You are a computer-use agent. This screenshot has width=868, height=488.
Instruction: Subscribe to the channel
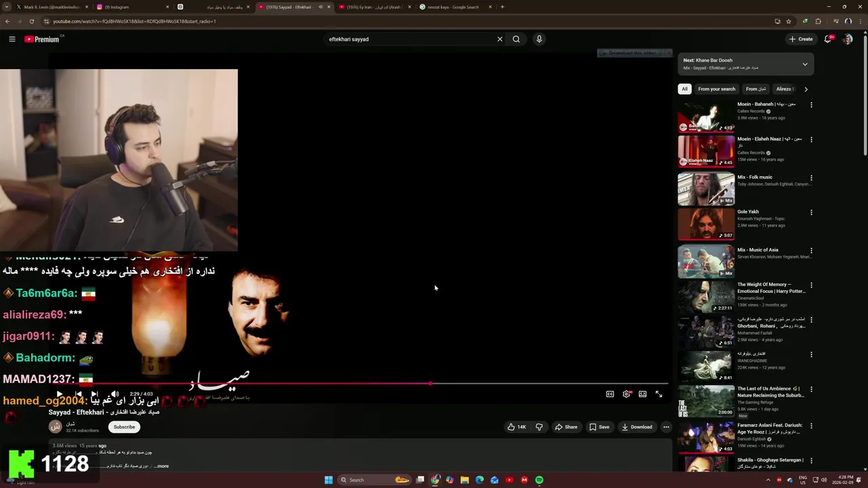124,427
